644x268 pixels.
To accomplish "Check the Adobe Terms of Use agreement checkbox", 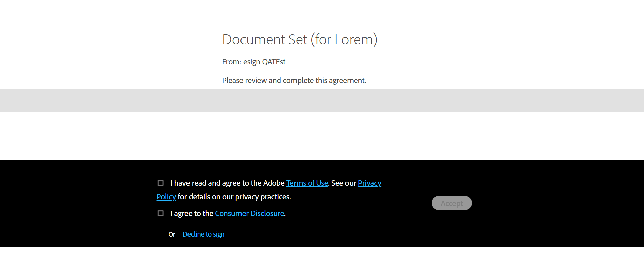I will (161, 183).
